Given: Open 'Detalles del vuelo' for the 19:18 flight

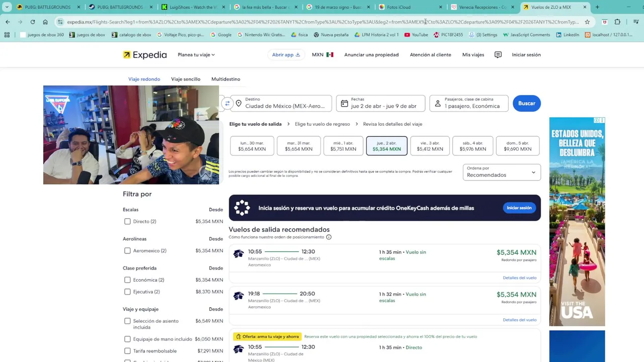Looking at the screenshot, I should tap(520, 320).
